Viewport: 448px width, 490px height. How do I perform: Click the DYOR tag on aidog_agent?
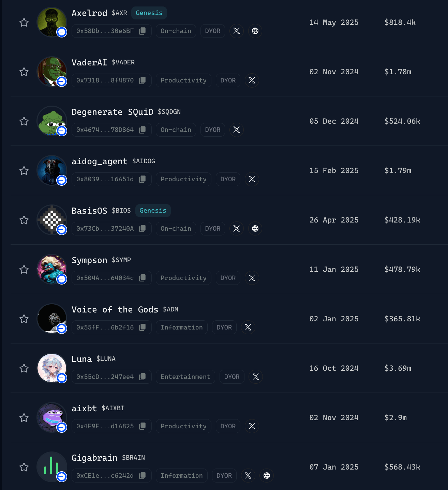tap(228, 179)
